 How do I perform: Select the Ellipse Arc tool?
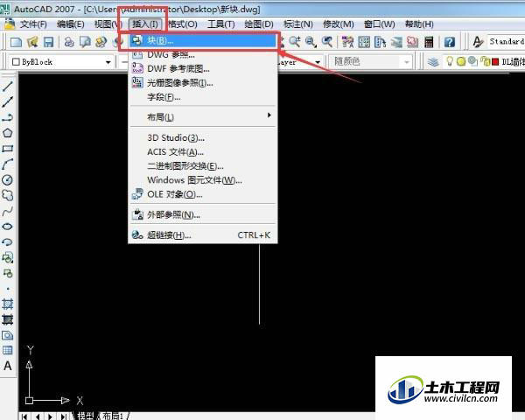pos(7,241)
